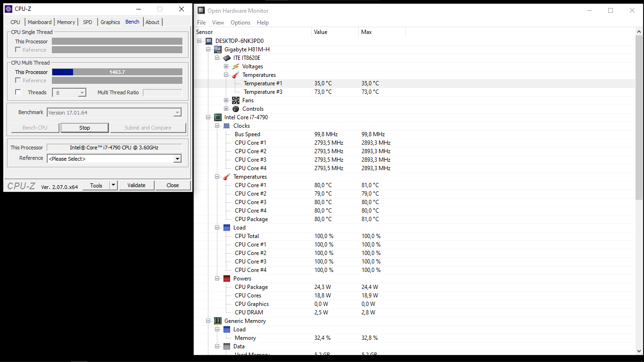Switch to the Mainboard tab
This screenshot has width=644, height=362.
(x=40, y=22)
